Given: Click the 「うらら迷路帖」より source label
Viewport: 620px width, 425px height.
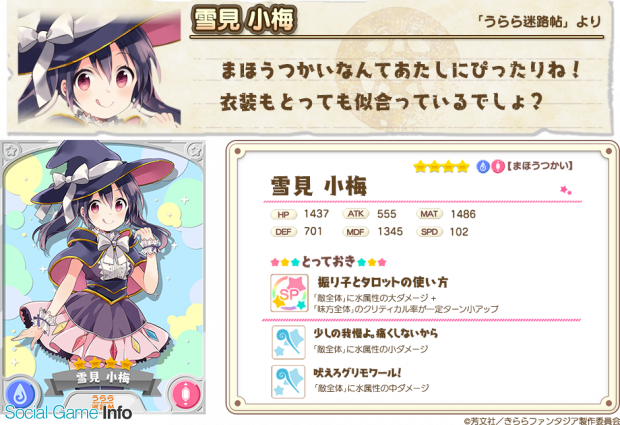Looking at the screenshot, I should pyautogui.click(x=539, y=22).
